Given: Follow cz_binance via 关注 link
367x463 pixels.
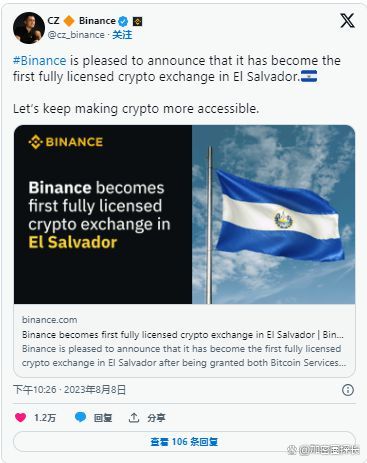Looking at the screenshot, I should click(122, 35).
